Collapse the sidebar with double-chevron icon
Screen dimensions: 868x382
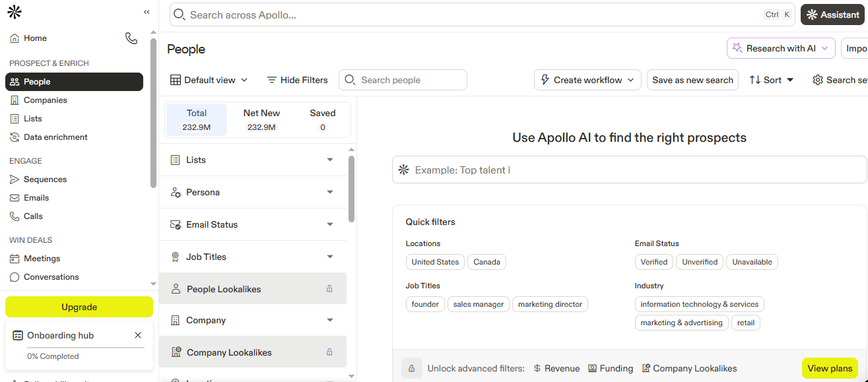click(147, 12)
